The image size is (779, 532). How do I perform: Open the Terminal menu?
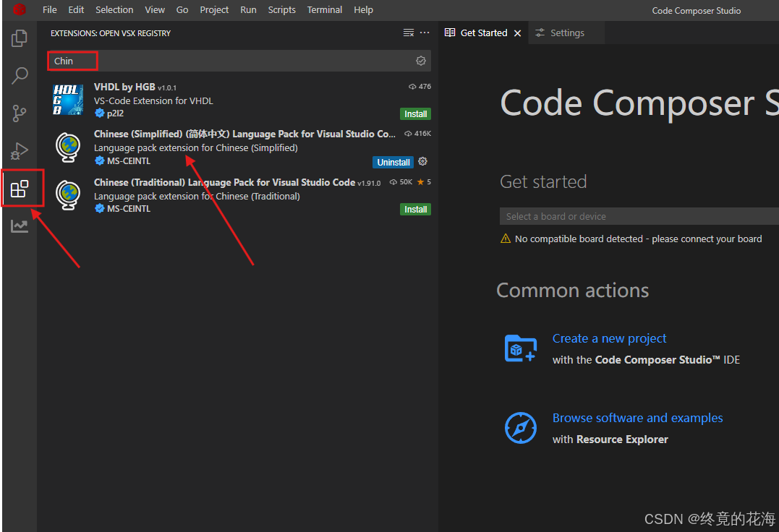(x=325, y=10)
